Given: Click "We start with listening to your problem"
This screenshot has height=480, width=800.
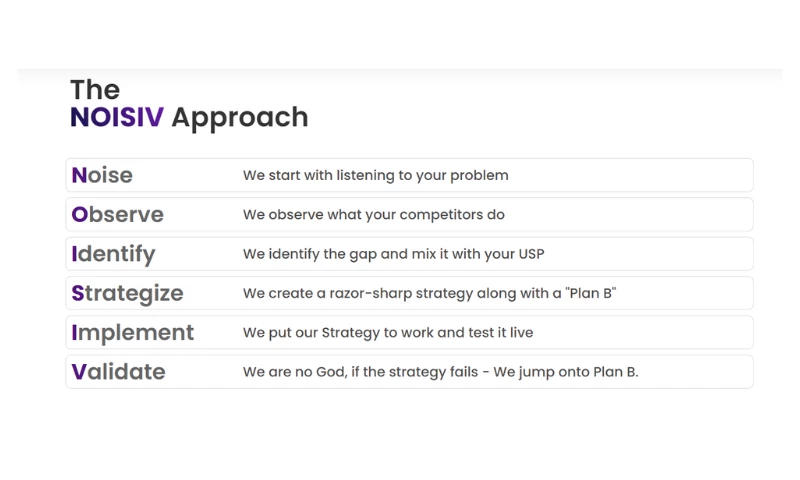Looking at the screenshot, I should (x=375, y=175).
